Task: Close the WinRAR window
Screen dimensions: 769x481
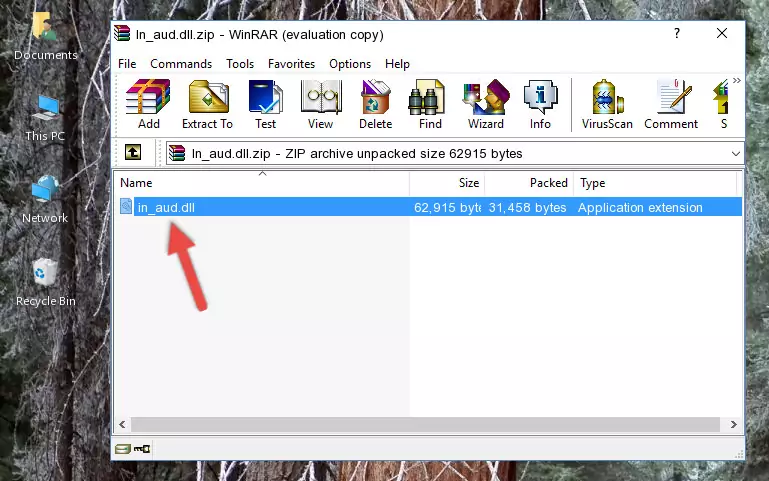Action: 722,33
